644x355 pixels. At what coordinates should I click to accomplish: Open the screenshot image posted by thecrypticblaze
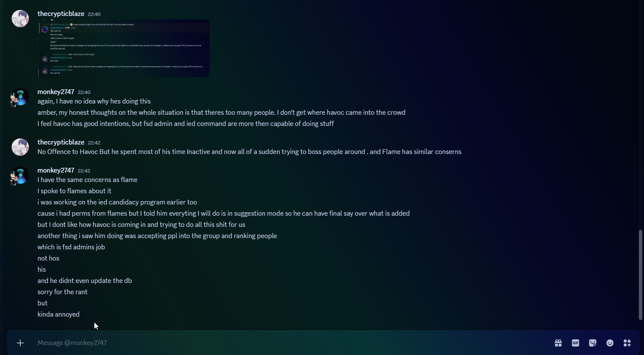tap(124, 48)
